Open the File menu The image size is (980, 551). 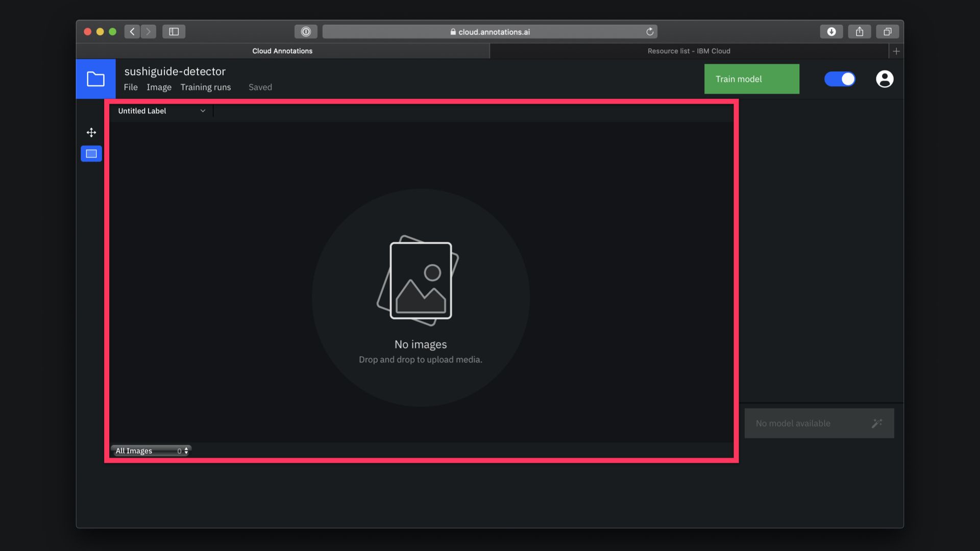point(131,87)
